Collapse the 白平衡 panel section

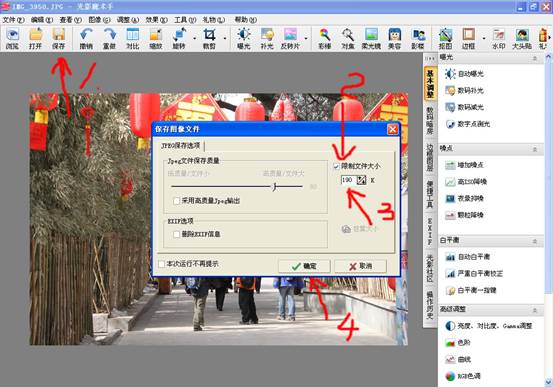point(535,241)
